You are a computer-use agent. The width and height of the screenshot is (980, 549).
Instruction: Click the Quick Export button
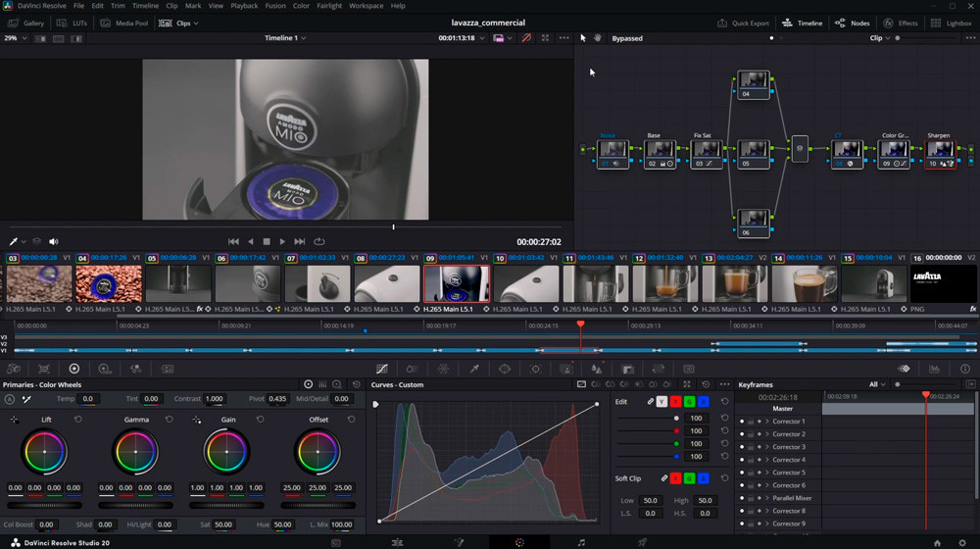pyautogui.click(x=743, y=24)
